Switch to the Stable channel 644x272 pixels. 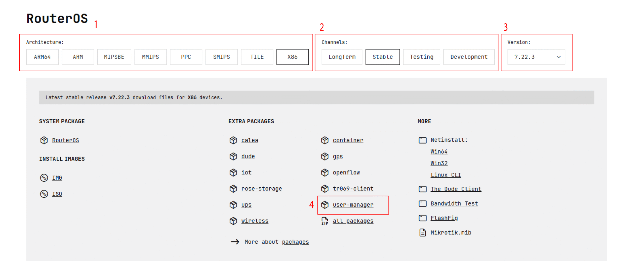click(382, 57)
